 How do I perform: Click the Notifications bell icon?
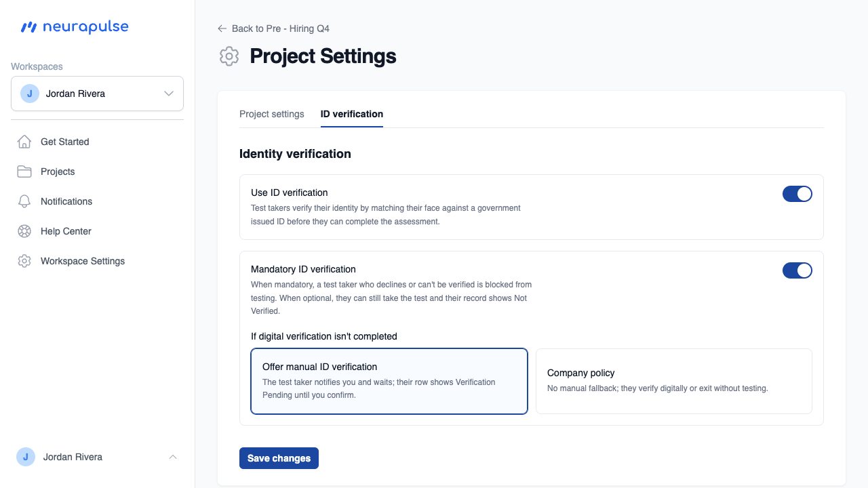[24, 201]
